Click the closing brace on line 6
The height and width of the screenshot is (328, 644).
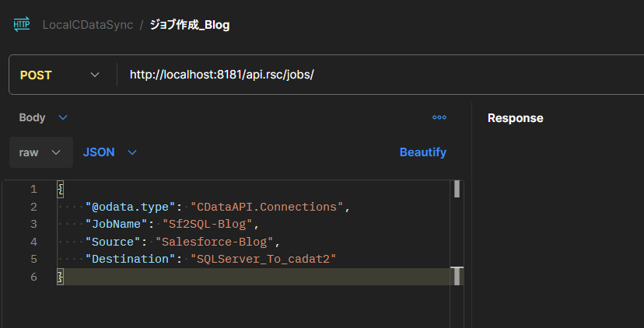pos(61,276)
